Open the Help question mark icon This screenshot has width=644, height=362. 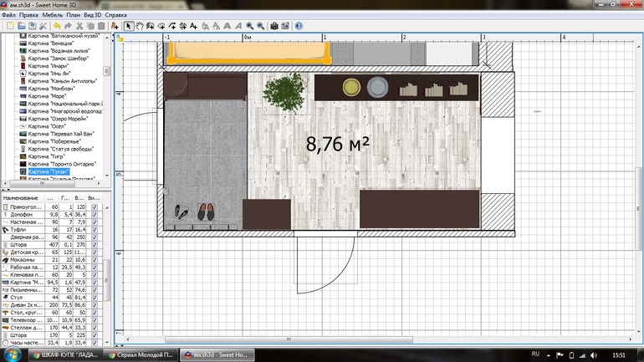(299, 26)
